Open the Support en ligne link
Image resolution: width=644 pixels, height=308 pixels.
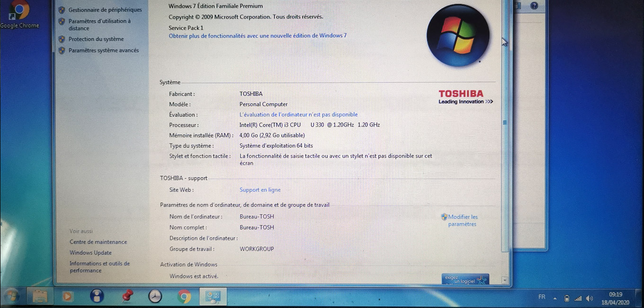pyautogui.click(x=260, y=190)
